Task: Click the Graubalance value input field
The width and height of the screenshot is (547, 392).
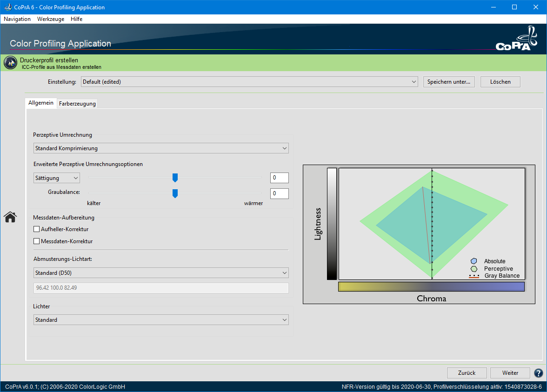Action: point(279,193)
